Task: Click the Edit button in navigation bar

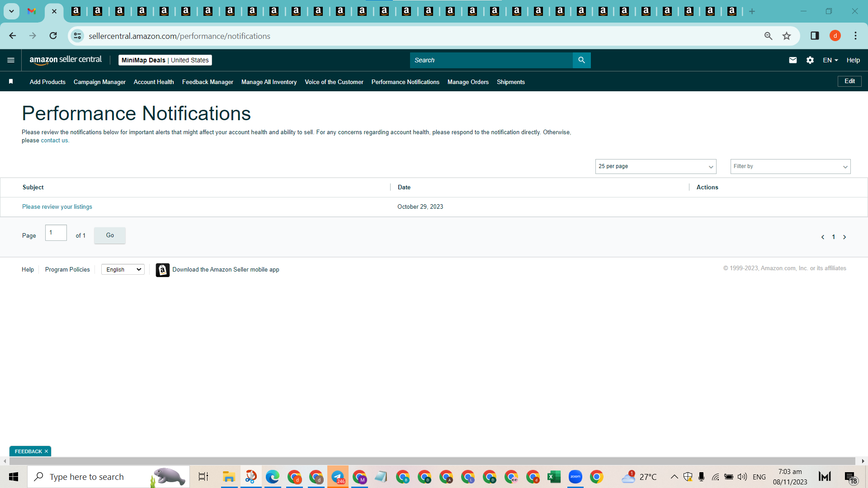Action: 849,81
